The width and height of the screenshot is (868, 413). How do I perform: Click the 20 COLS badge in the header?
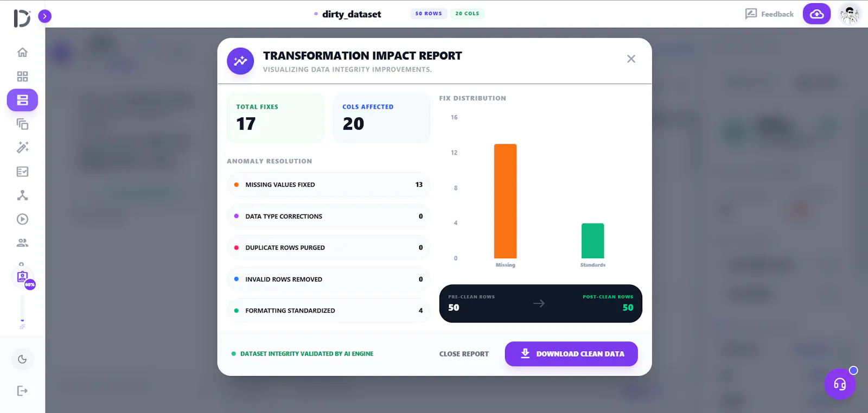point(467,14)
